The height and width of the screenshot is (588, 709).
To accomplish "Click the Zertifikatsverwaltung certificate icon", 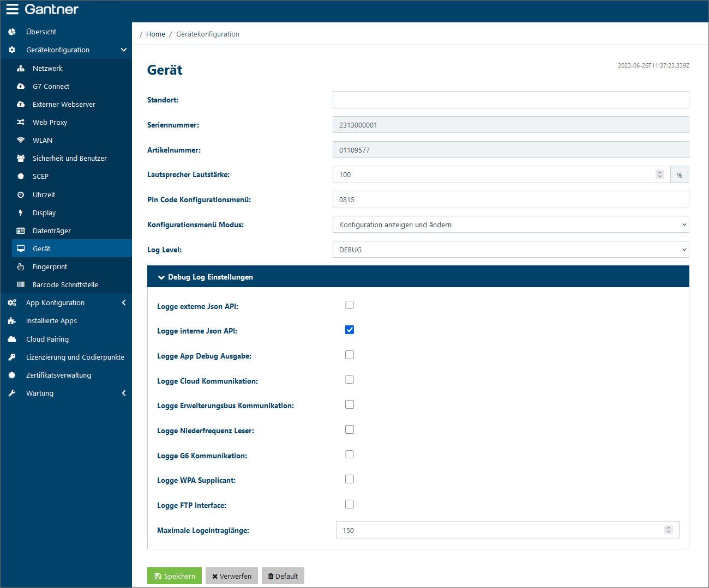I will point(12,375).
